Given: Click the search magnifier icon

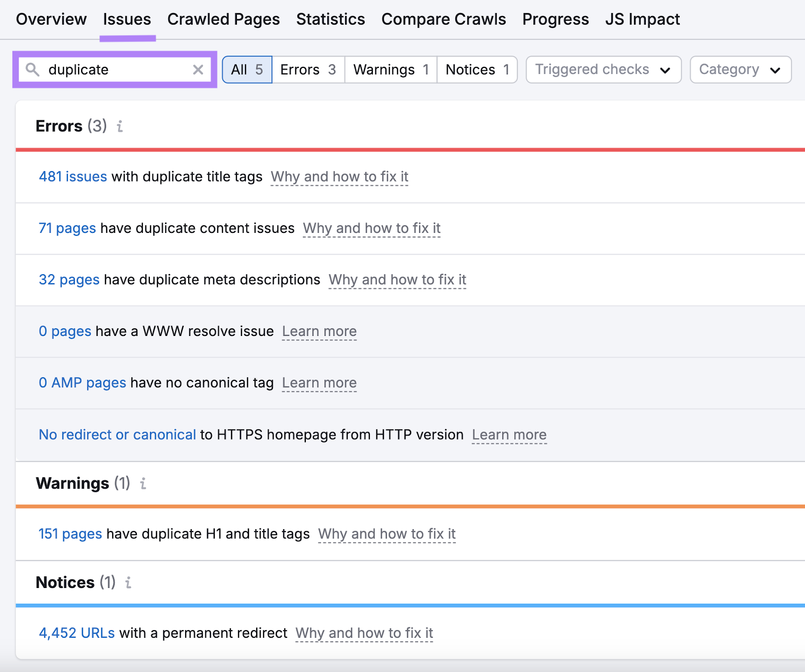Looking at the screenshot, I should [x=32, y=70].
